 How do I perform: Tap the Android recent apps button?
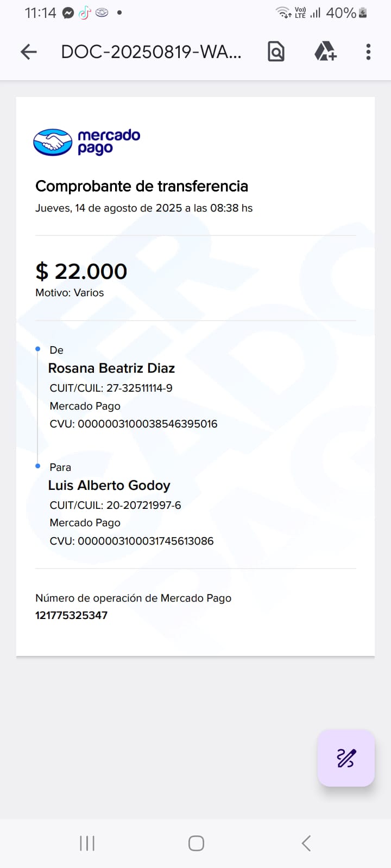87,843
